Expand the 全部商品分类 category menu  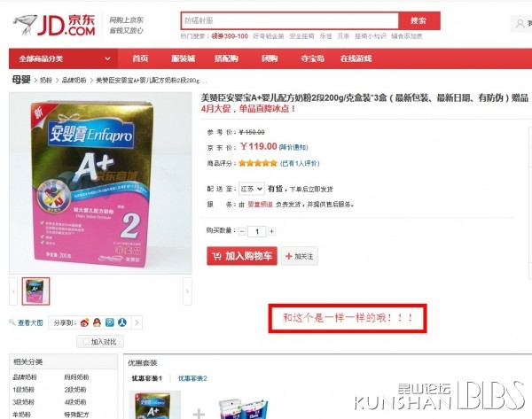coord(64,58)
